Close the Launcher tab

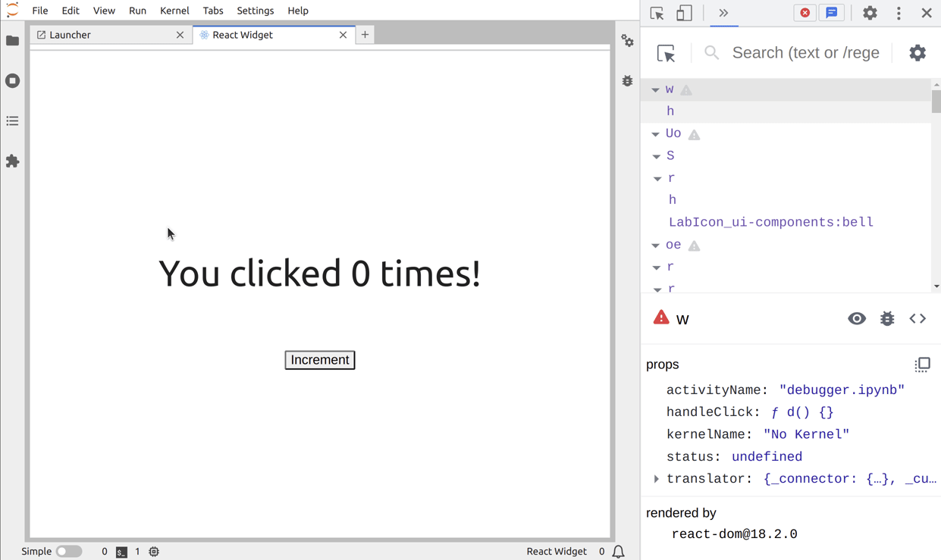click(x=180, y=35)
